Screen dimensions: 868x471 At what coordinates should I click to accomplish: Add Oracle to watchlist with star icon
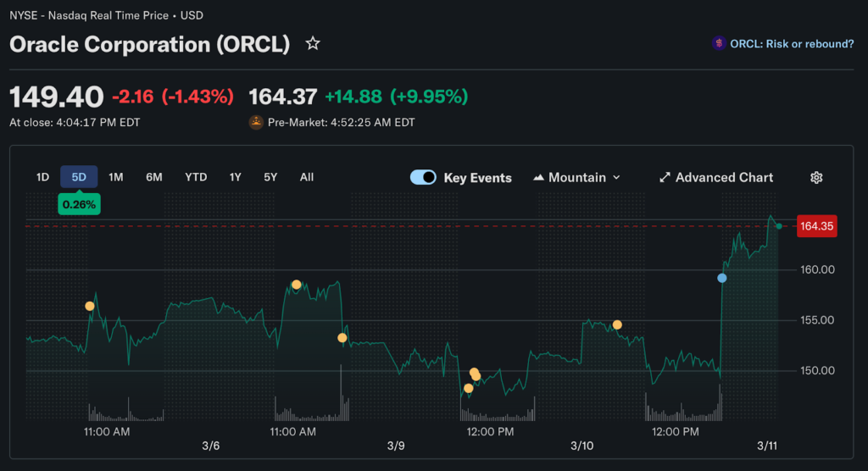tap(313, 43)
